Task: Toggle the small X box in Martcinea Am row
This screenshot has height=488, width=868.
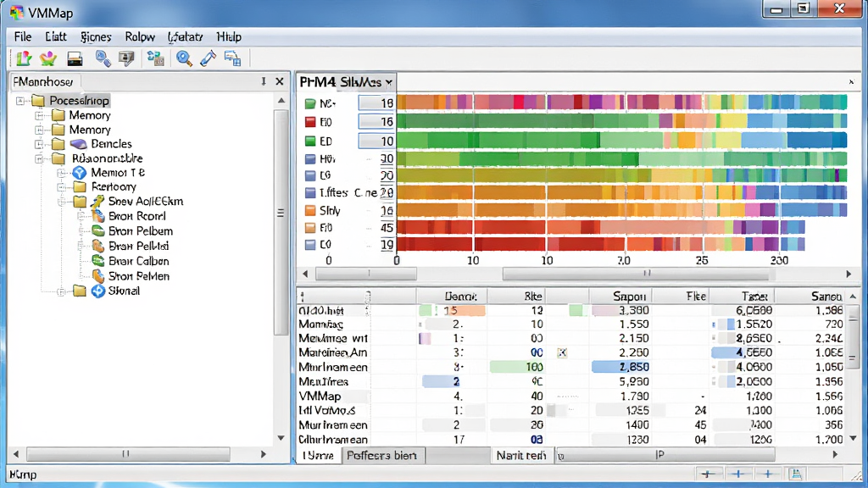Action: (x=562, y=352)
